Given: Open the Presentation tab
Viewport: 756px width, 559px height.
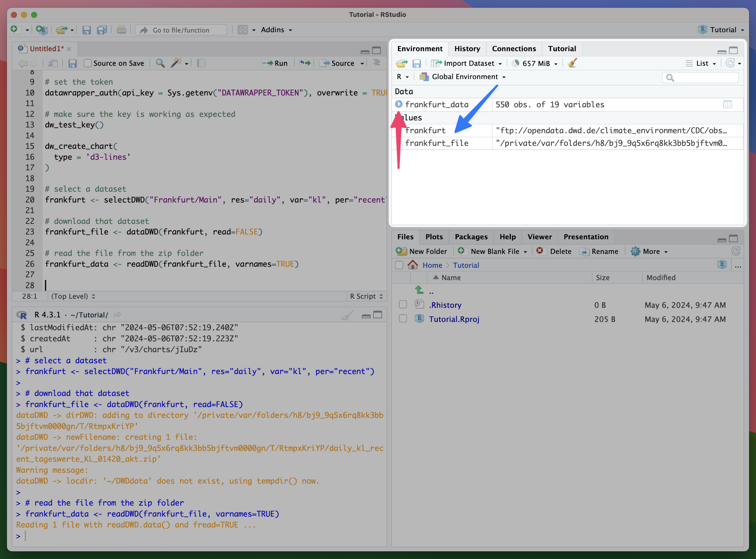Looking at the screenshot, I should [586, 237].
